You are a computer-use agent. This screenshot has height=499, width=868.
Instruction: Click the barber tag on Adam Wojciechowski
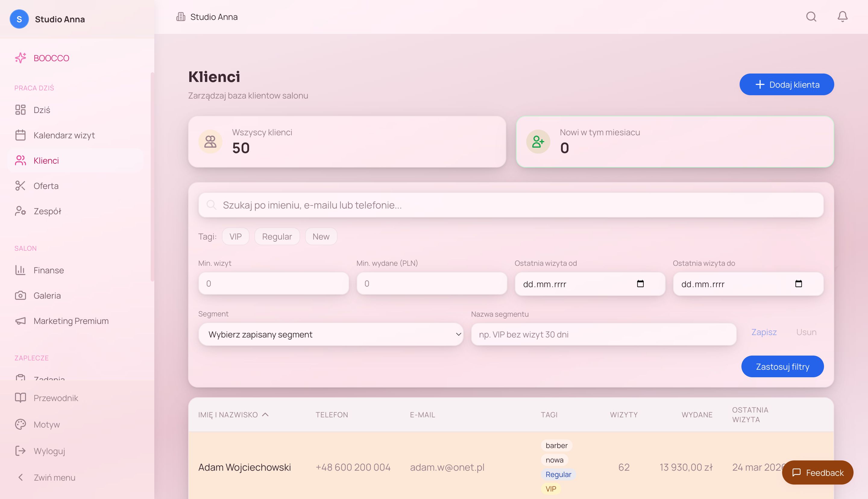click(556, 445)
